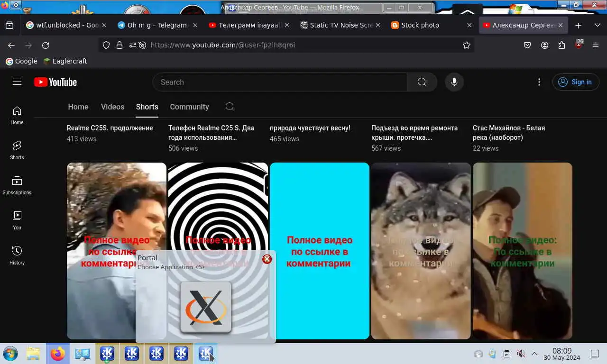Click Firefox icon in the taskbar

pos(57,354)
